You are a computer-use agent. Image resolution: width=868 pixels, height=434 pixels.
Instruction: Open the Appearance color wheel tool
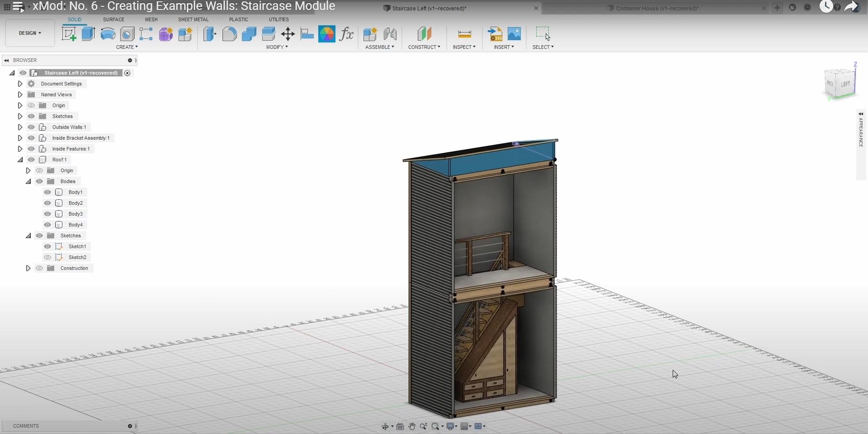click(x=326, y=34)
